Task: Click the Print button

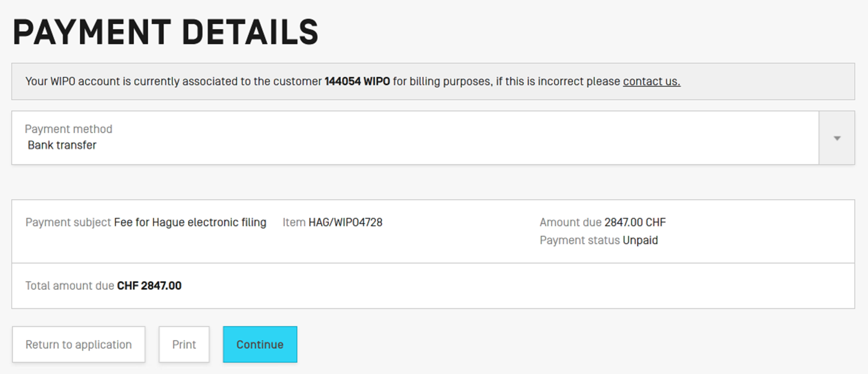Action: pos(184,344)
